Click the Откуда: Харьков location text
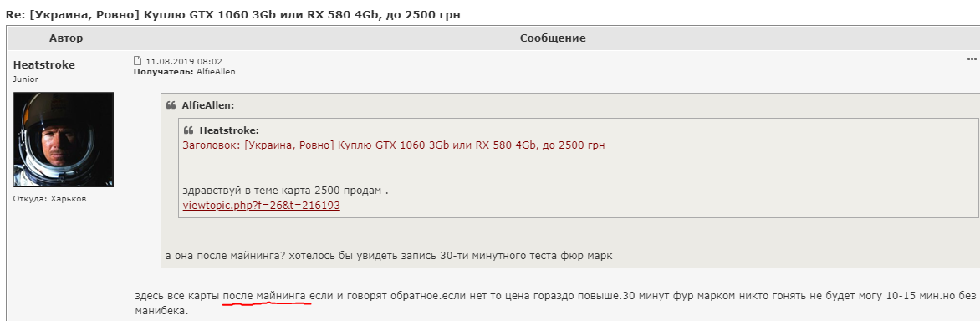 49,199
